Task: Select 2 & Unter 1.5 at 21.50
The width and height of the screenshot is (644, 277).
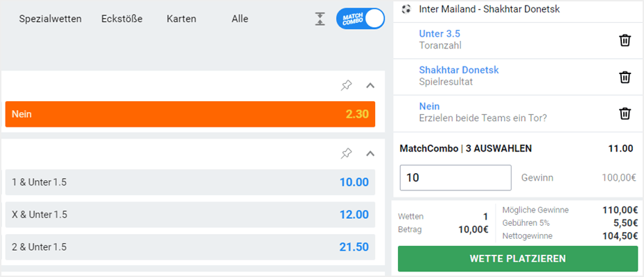Action: coord(190,247)
